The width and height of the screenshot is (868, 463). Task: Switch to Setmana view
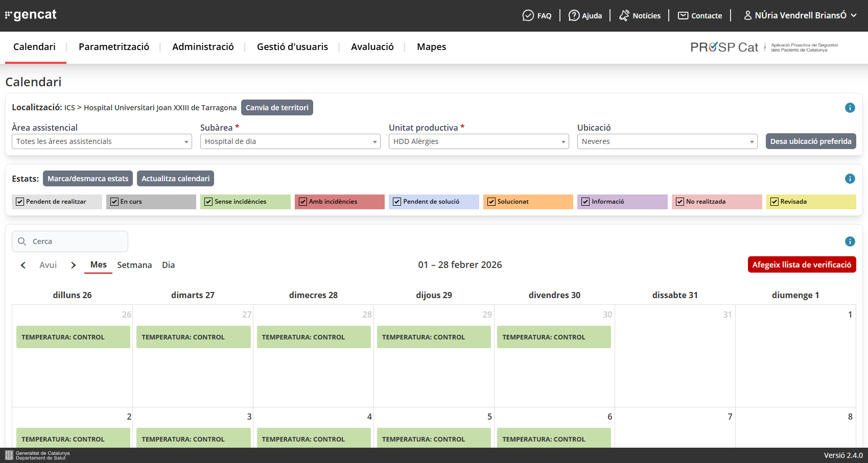(x=134, y=265)
